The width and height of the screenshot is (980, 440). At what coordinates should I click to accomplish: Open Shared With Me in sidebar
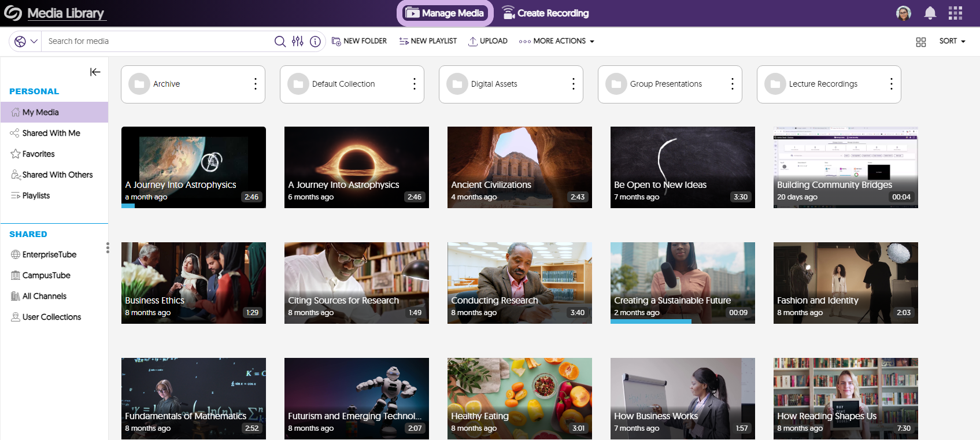tap(51, 133)
